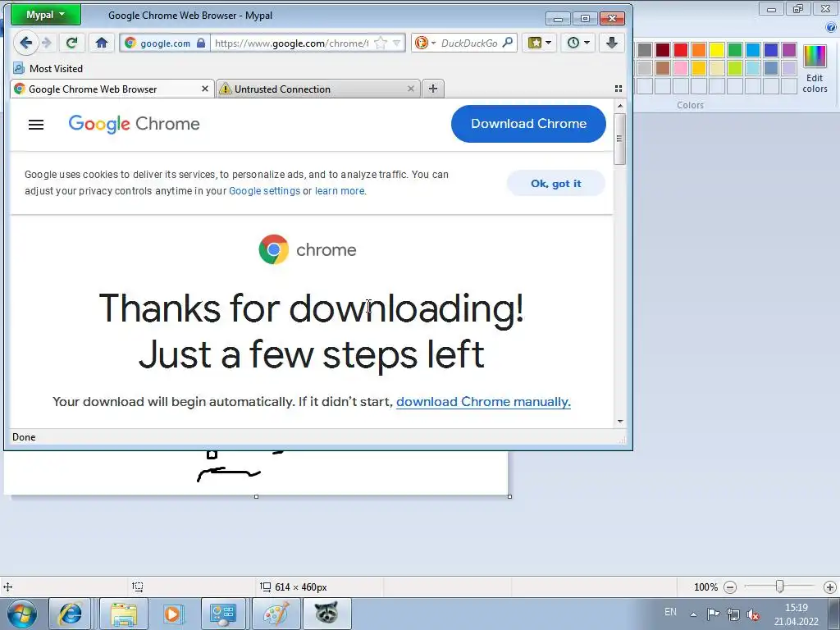Click the EN language indicator
The width and height of the screenshot is (840, 630).
[670, 612]
